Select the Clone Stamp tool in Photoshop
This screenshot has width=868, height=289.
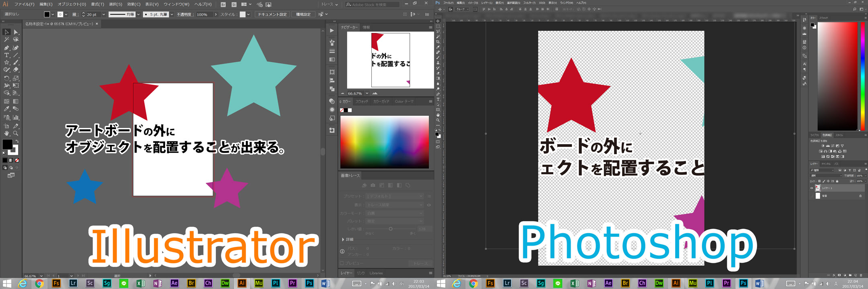click(438, 63)
